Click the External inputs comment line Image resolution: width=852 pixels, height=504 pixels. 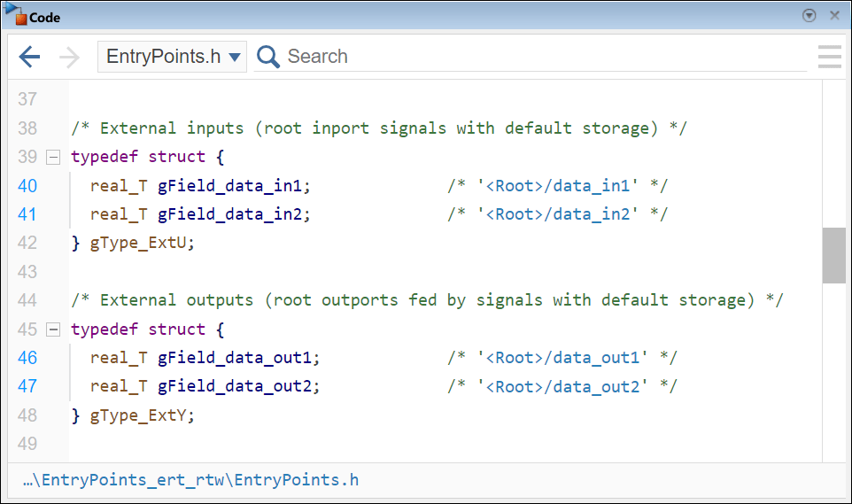coord(379,128)
